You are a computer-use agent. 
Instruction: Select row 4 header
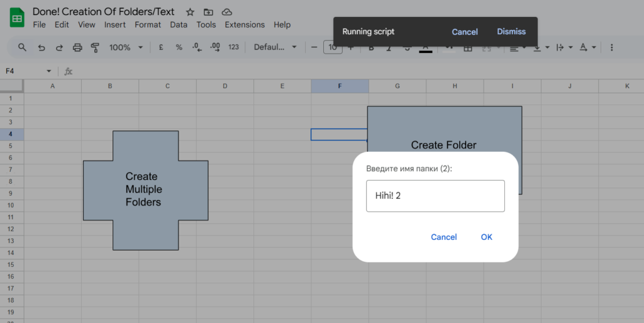11,134
